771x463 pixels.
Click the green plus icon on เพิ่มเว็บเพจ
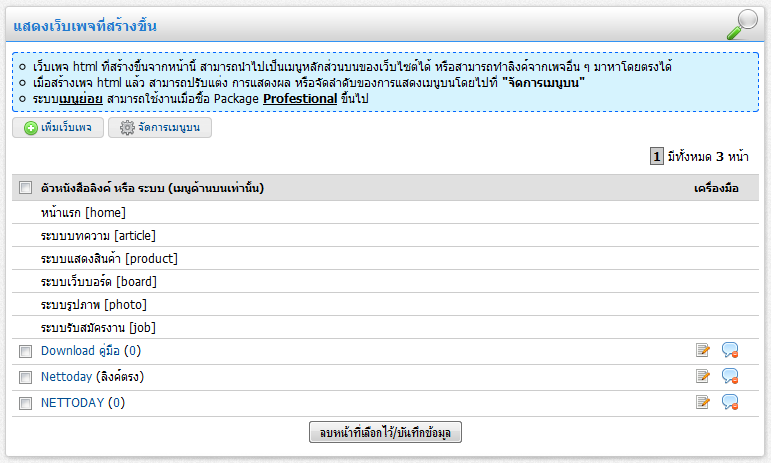tap(31, 128)
